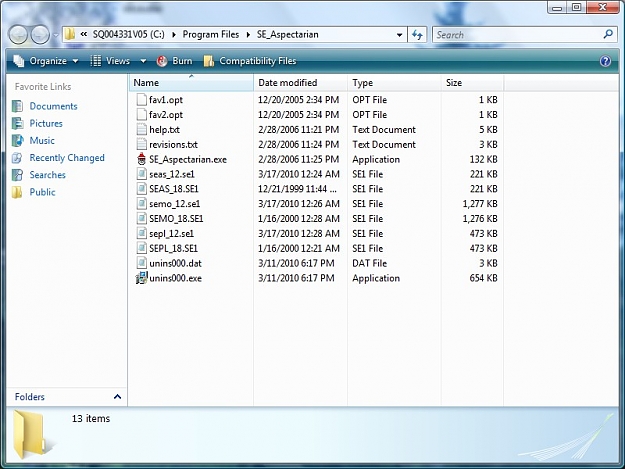Image resolution: width=625 pixels, height=469 pixels.
Task: Select the fav2.opt file icon
Action: [x=142, y=115]
